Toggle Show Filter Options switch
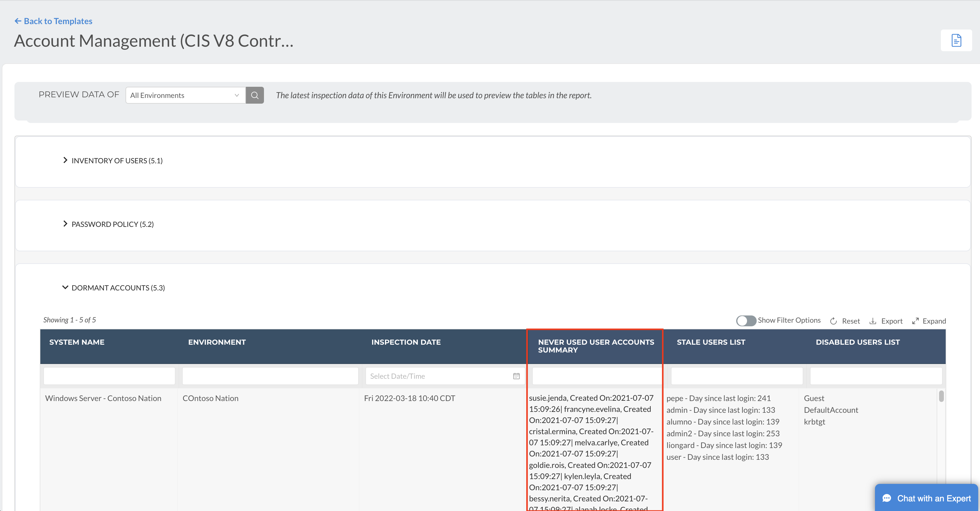980x511 pixels. (x=746, y=321)
